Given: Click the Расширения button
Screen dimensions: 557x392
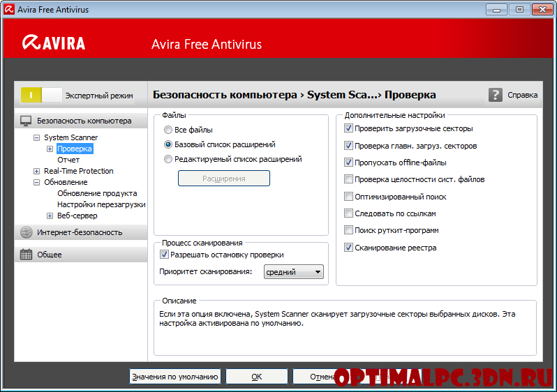Looking at the screenshot, I should click(224, 179).
